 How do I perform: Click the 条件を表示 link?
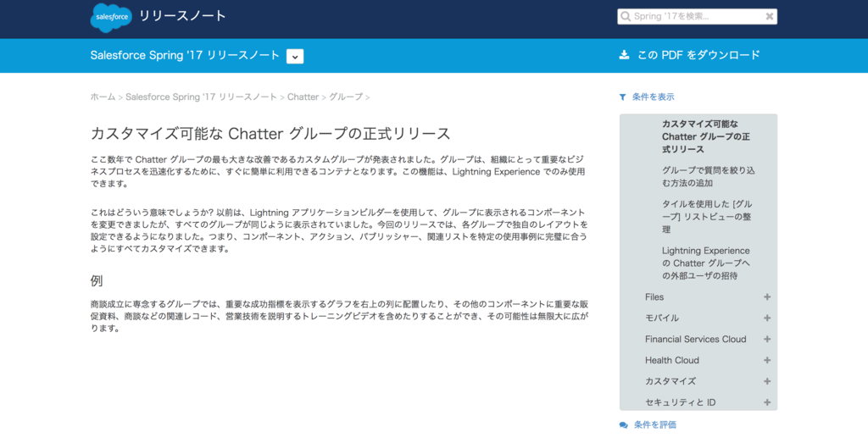coord(654,97)
